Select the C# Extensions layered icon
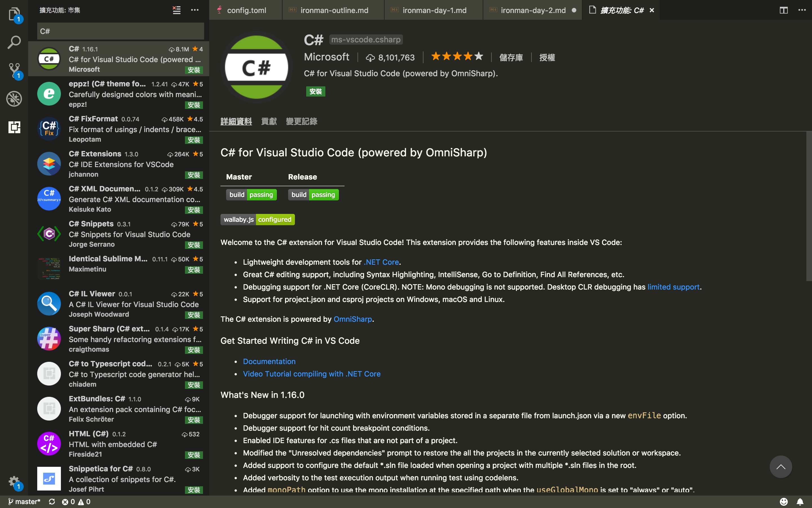This screenshot has width=812, height=508. click(x=49, y=164)
